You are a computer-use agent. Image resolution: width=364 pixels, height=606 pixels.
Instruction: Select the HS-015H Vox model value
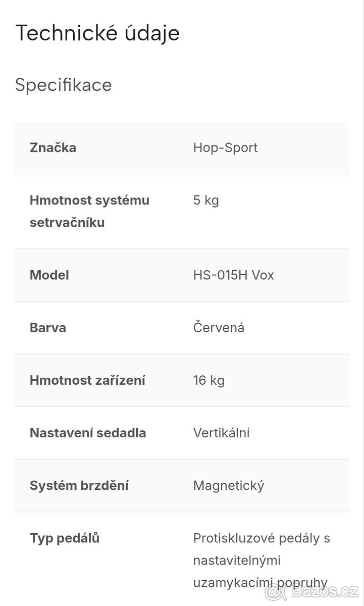coord(233,275)
